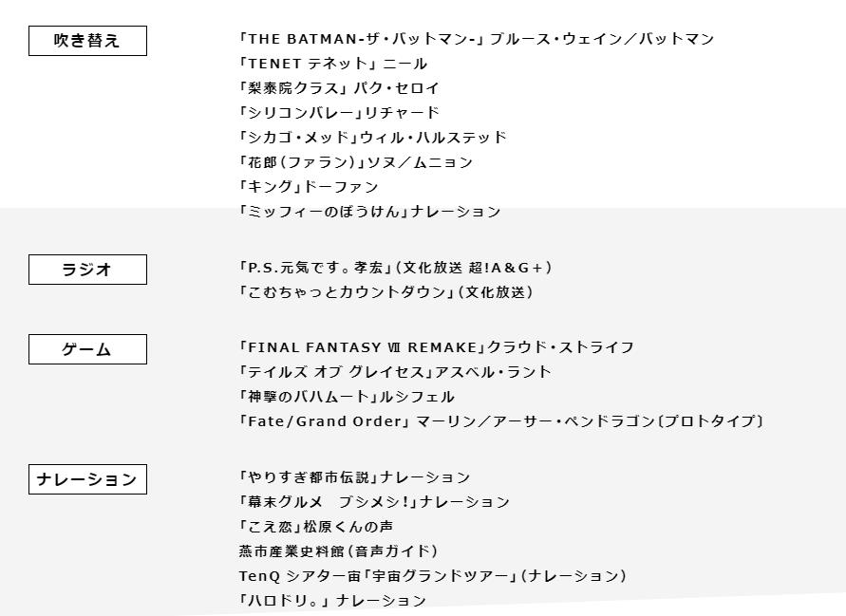
Task: Click the TenQ シアター宙 entry
Action: pyautogui.click(x=432, y=576)
